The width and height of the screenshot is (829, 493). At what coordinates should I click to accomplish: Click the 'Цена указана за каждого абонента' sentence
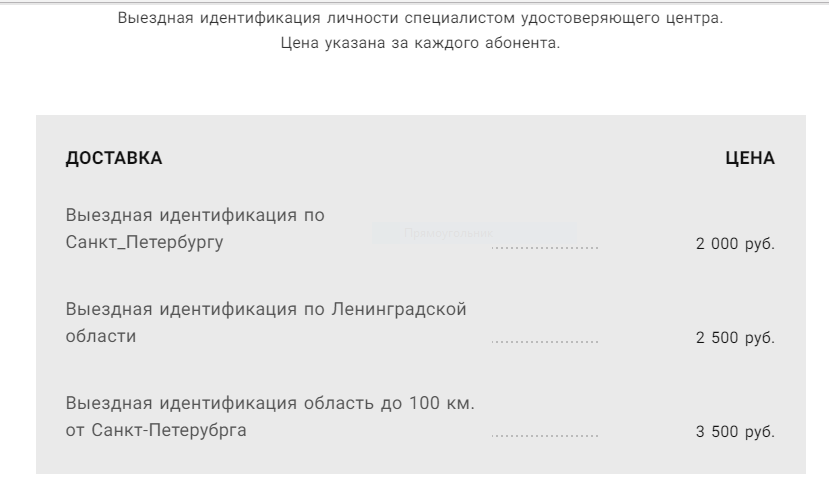point(420,43)
